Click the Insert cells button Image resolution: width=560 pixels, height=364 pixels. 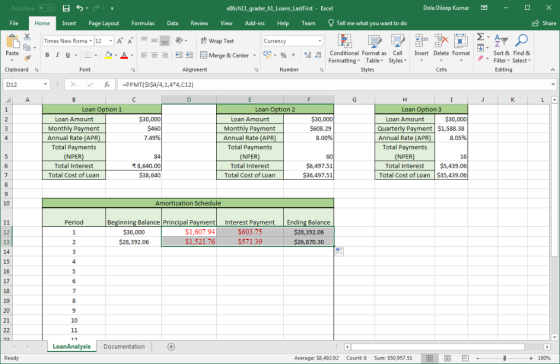(x=421, y=49)
